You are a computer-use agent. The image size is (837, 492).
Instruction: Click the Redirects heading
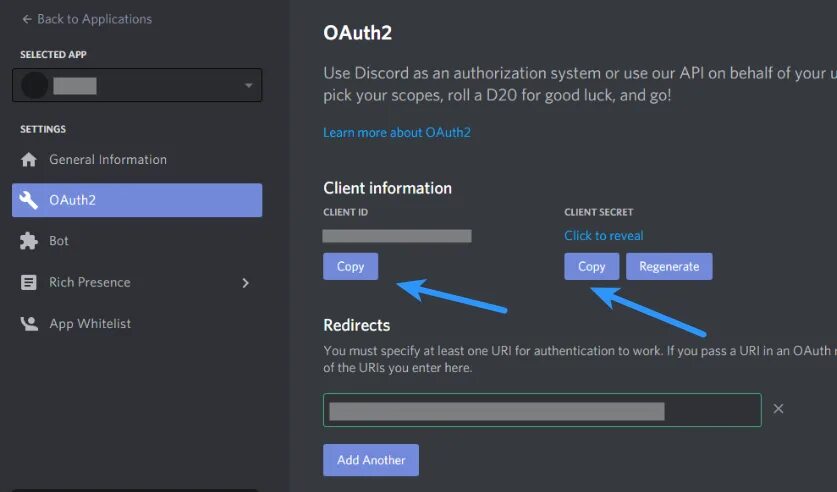coord(357,325)
